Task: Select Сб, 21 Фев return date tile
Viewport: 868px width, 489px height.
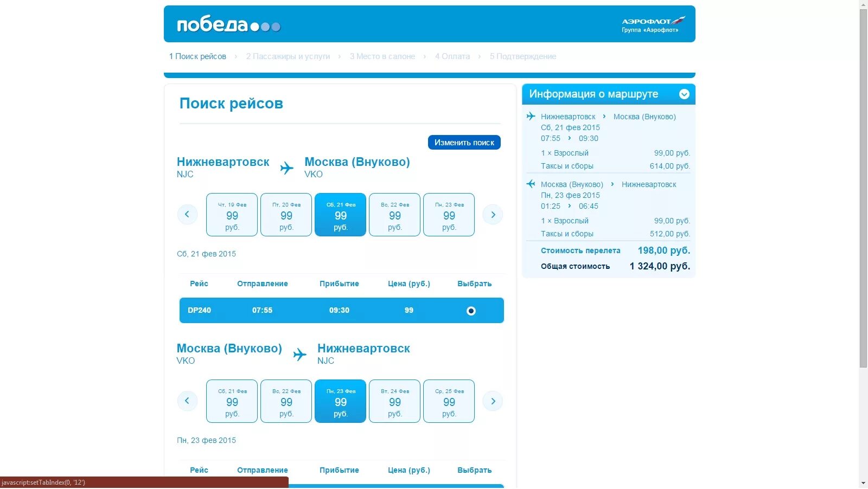Action: point(232,401)
